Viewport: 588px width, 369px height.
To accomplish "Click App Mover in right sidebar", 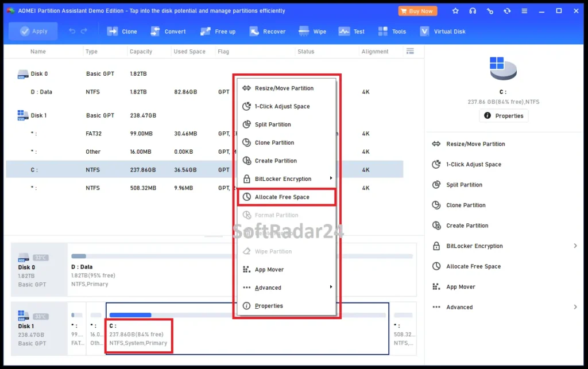I will tap(461, 286).
